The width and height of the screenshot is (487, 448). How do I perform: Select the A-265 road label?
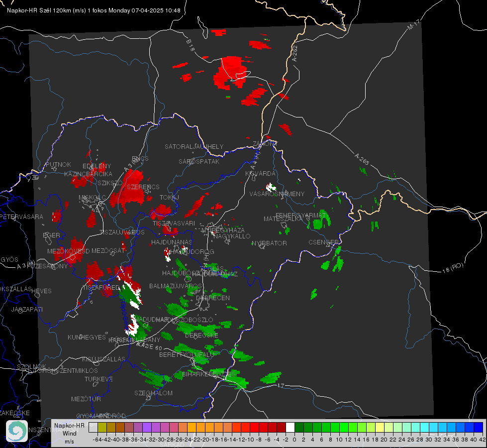pos(362,159)
